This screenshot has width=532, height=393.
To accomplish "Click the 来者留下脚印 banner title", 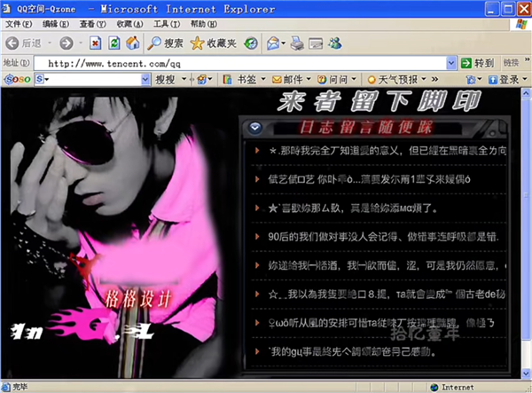I will pyautogui.click(x=379, y=101).
